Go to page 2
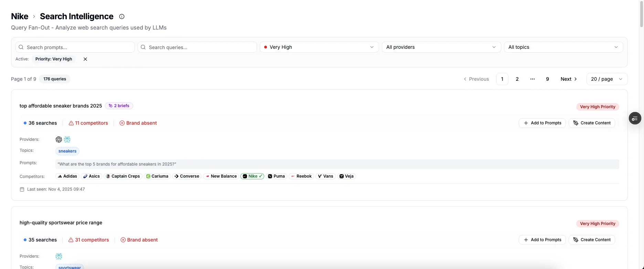Image resolution: width=644 pixels, height=269 pixels. tap(517, 79)
